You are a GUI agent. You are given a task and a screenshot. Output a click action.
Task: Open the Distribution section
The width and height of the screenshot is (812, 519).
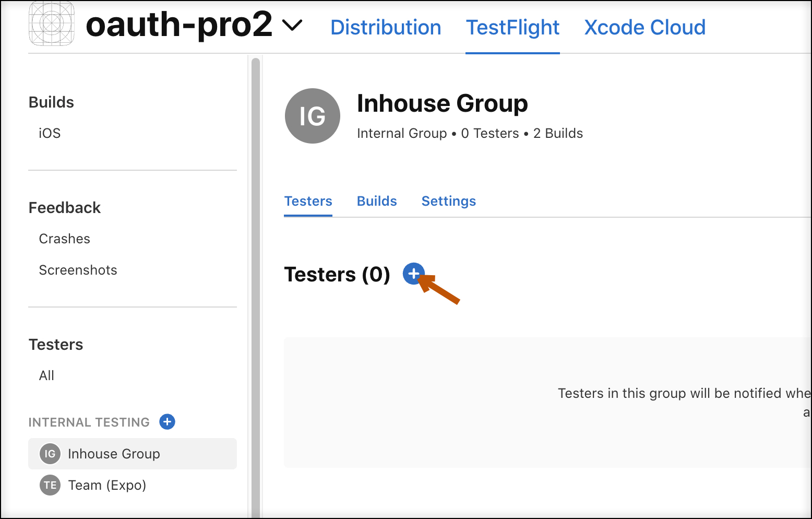(386, 27)
